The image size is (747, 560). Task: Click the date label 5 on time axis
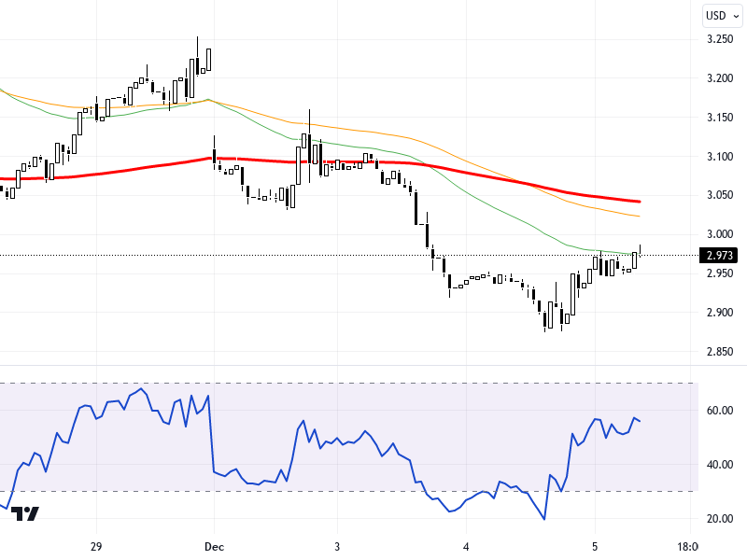tap(595, 546)
